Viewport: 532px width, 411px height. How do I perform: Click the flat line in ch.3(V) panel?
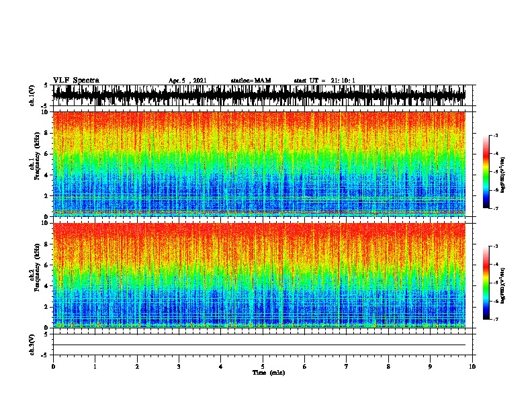pos(259,345)
